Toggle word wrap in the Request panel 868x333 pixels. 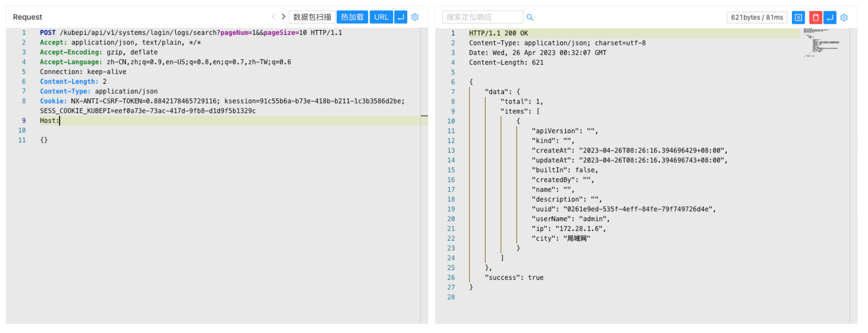[400, 17]
